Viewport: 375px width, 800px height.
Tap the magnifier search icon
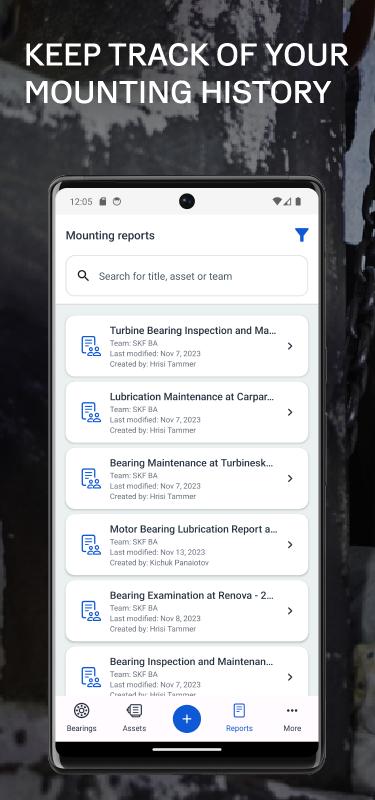pos(83,276)
